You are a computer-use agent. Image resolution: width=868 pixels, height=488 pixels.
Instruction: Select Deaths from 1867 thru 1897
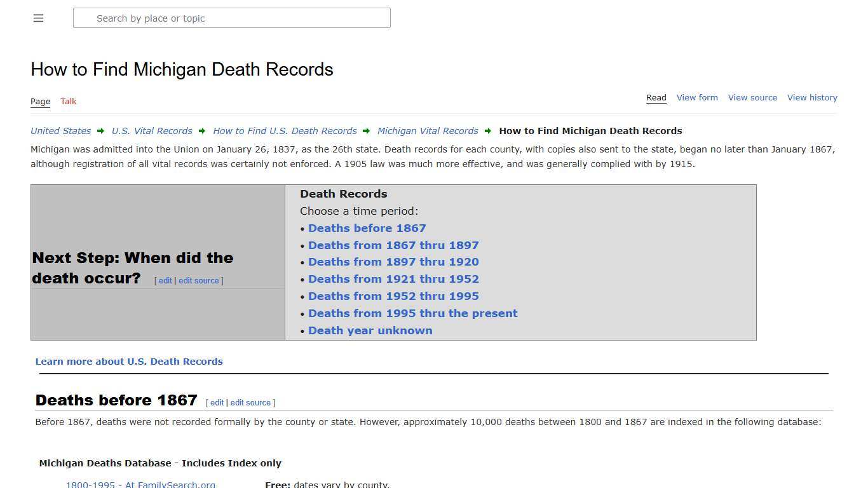pyautogui.click(x=393, y=245)
